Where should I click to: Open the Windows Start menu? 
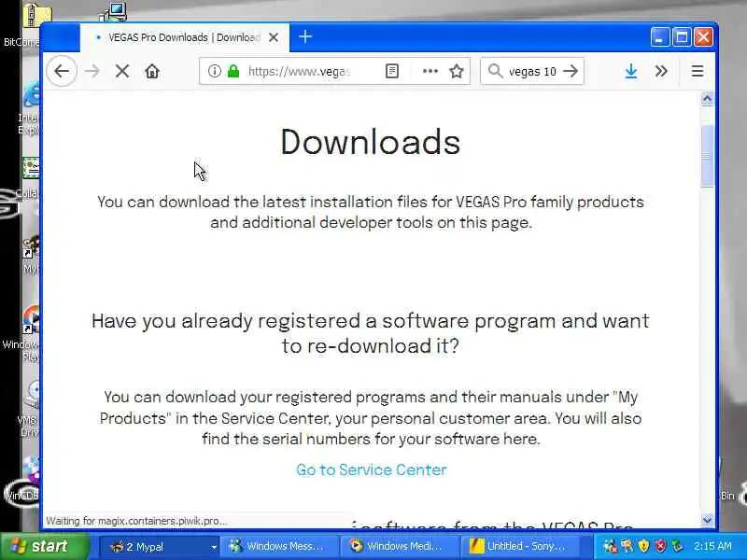click(x=45, y=546)
